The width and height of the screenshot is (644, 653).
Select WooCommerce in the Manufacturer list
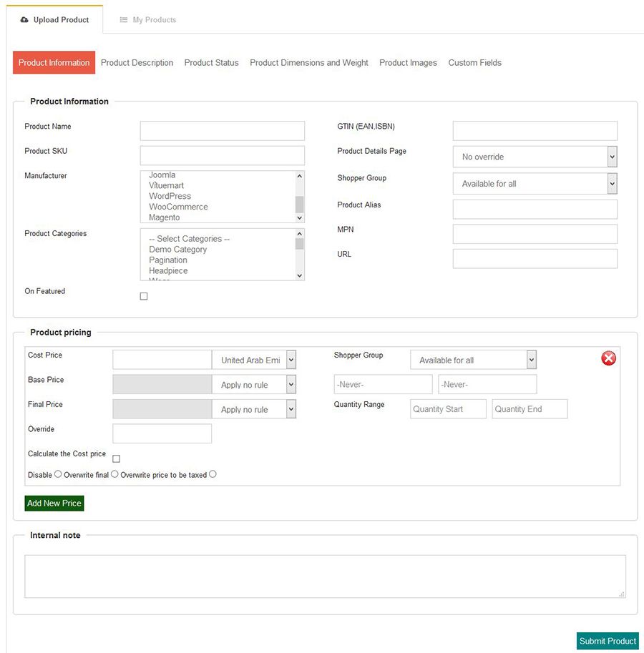coord(178,207)
